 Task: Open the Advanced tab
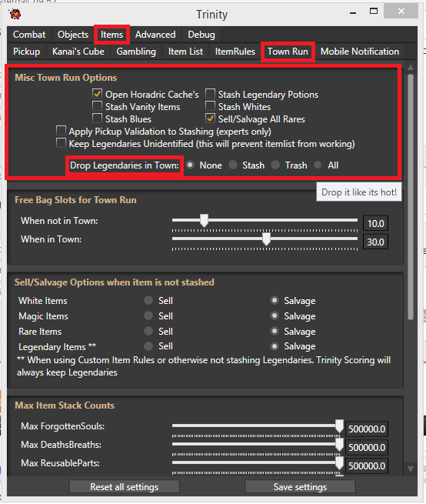155,35
